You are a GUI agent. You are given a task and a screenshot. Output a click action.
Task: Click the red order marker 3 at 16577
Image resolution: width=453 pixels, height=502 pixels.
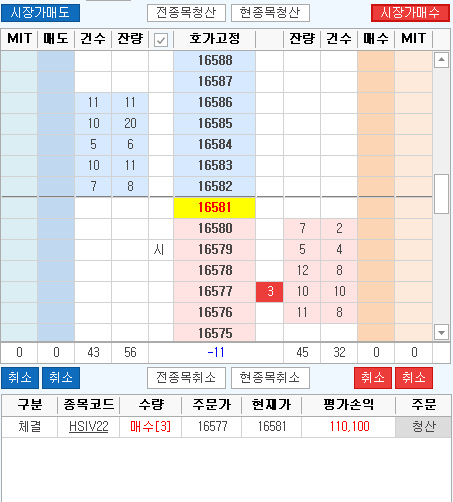click(270, 292)
